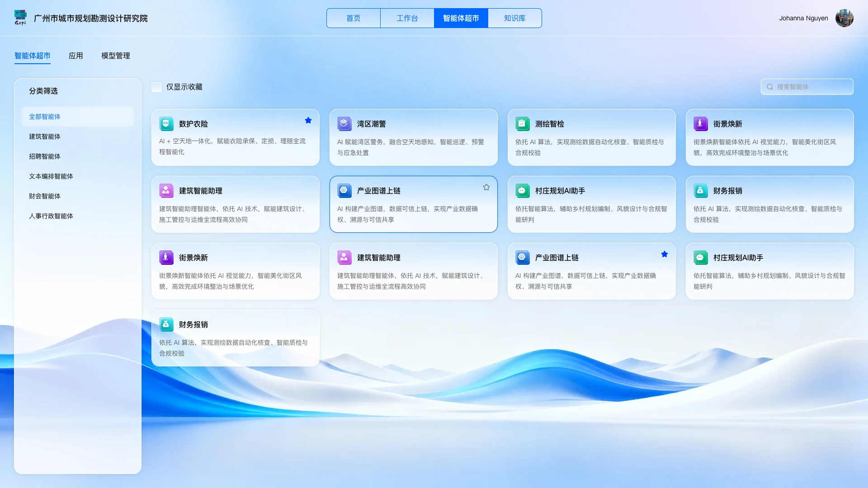Remove star from third-row 产业图谱上链 card
The width and height of the screenshot is (868, 488).
tap(665, 254)
